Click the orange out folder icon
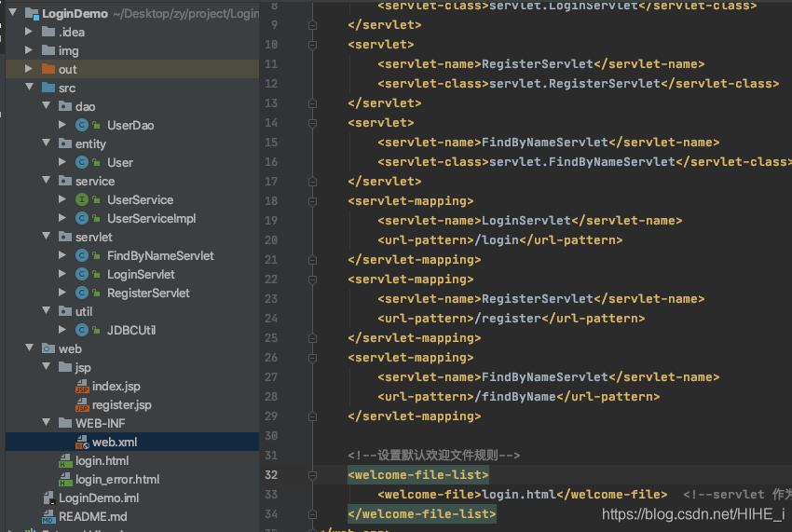 click(x=48, y=69)
